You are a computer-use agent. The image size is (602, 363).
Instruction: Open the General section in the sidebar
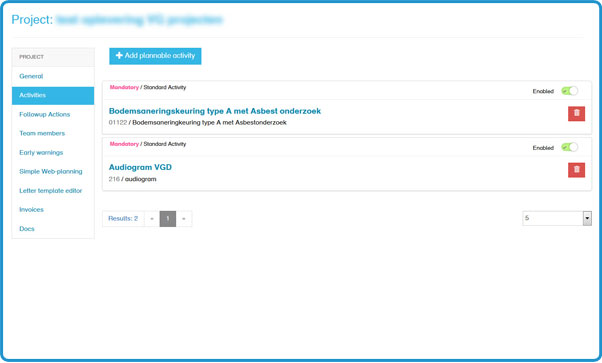[x=53, y=76]
